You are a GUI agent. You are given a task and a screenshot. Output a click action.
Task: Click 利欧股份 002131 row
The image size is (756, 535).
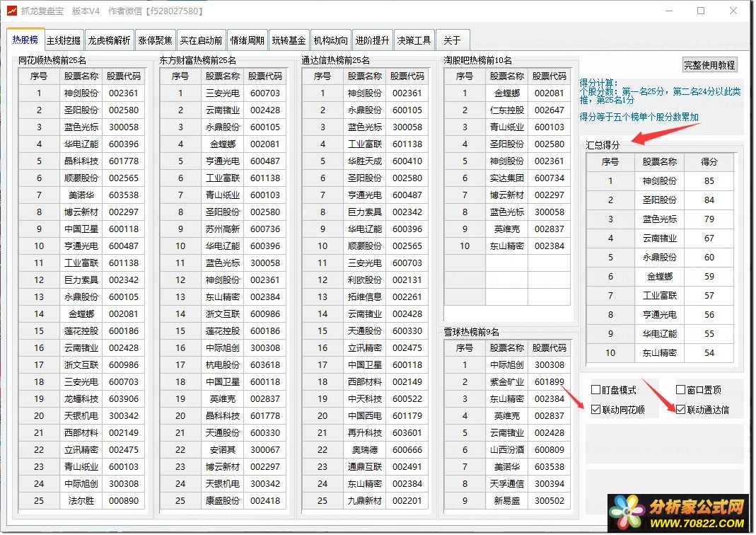[x=365, y=280]
